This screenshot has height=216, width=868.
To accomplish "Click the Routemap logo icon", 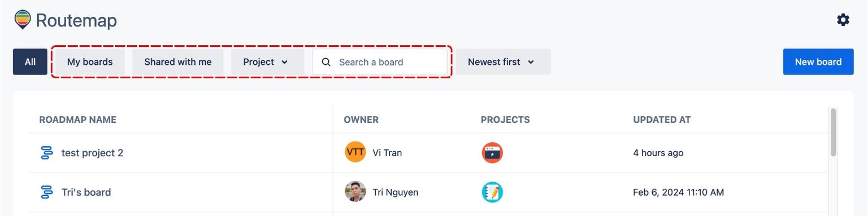I will click(x=23, y=20).
